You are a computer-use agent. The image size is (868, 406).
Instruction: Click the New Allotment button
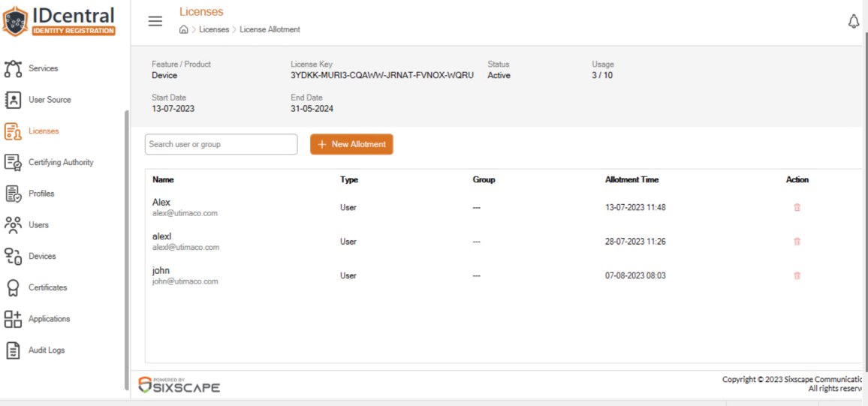click(351, 144)
